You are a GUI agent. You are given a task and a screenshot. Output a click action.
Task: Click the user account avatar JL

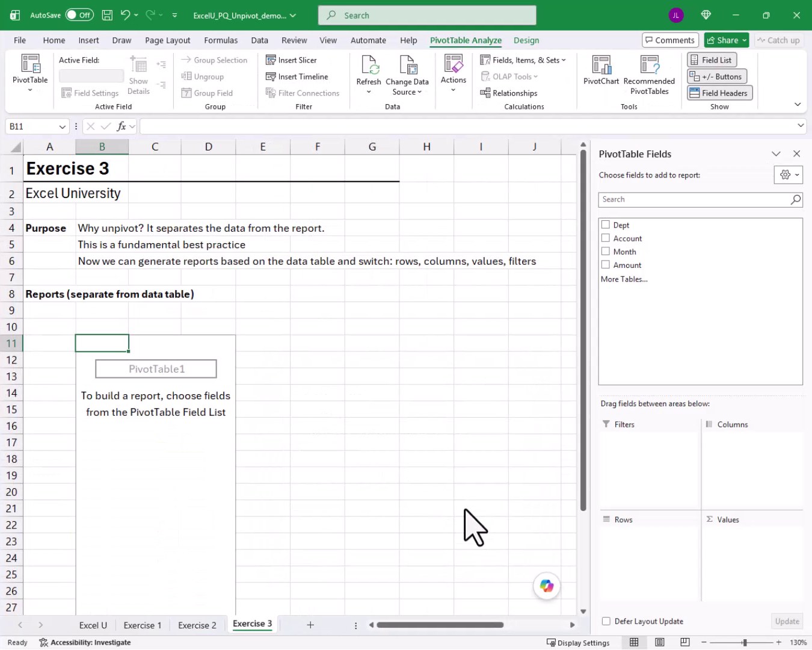coord(676,15)
